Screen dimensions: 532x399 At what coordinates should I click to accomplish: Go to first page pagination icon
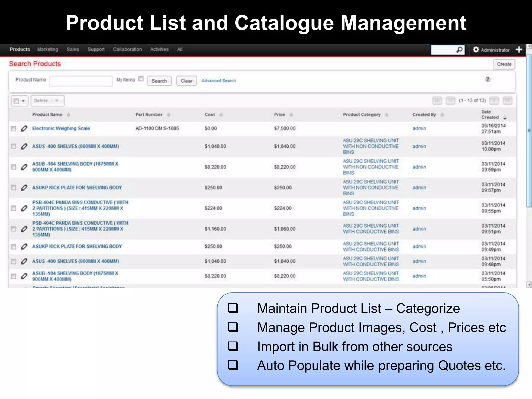[x=437, y=101]
